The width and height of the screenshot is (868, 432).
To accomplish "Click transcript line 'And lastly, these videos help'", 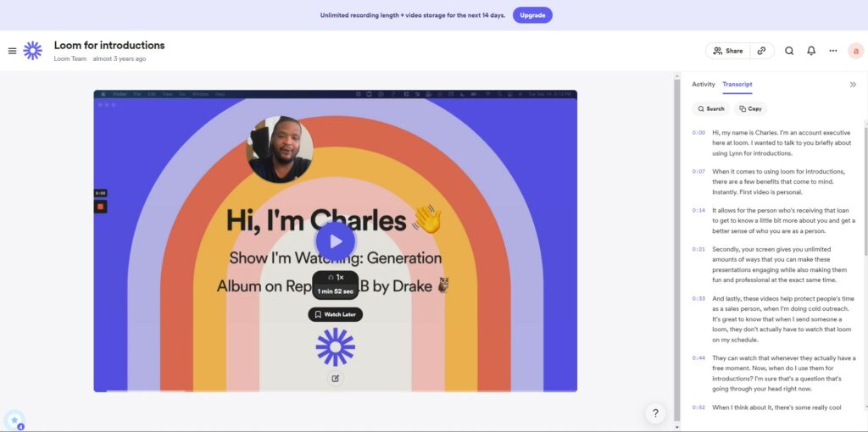I will (784, 319).
